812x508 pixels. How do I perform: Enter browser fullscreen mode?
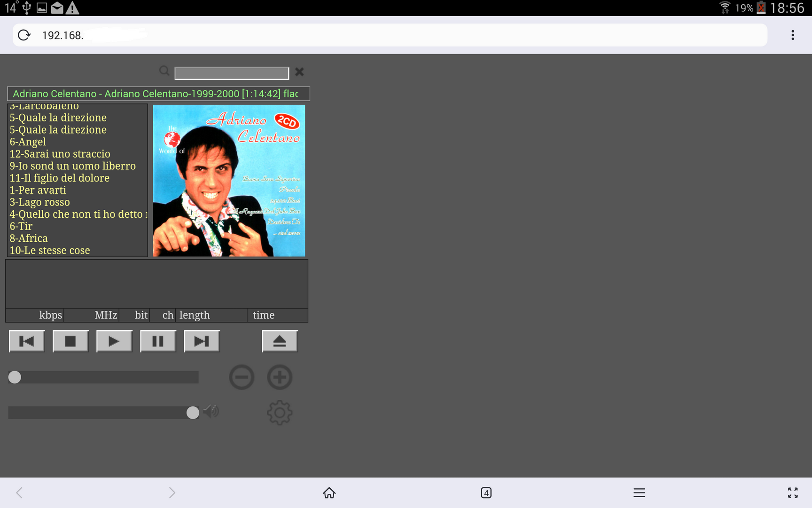click(793, 492)
